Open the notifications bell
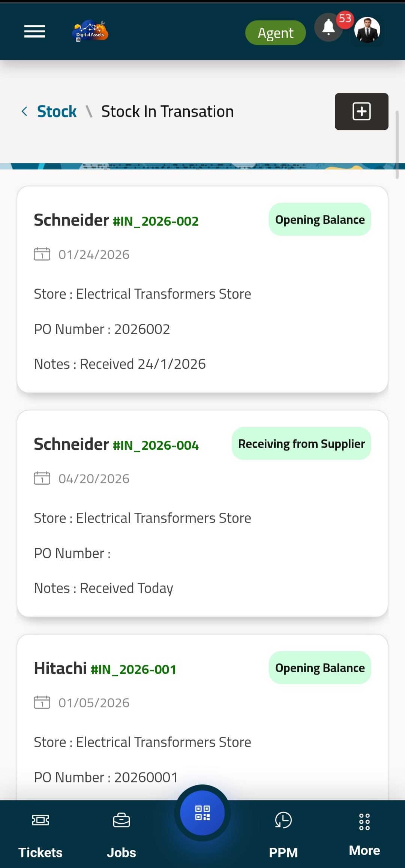Viewport: 405px width, 868px height. tap(328, 28)
